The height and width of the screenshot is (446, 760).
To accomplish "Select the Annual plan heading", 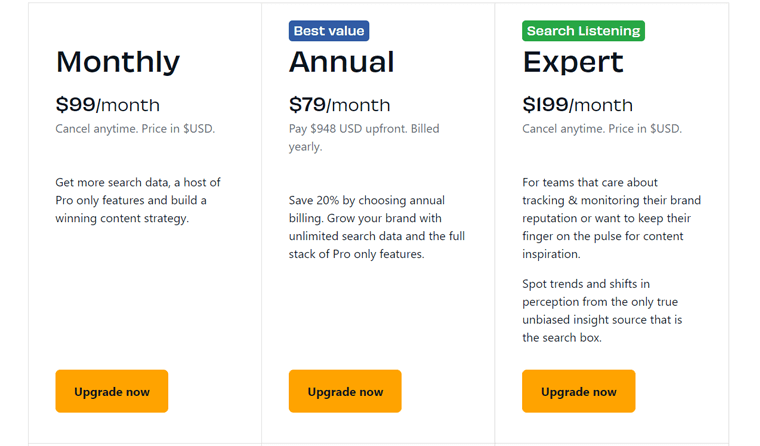I will pos(342,62).
